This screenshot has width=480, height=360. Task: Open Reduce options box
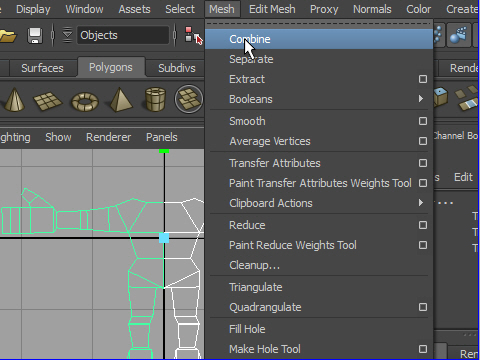point(423,225)
